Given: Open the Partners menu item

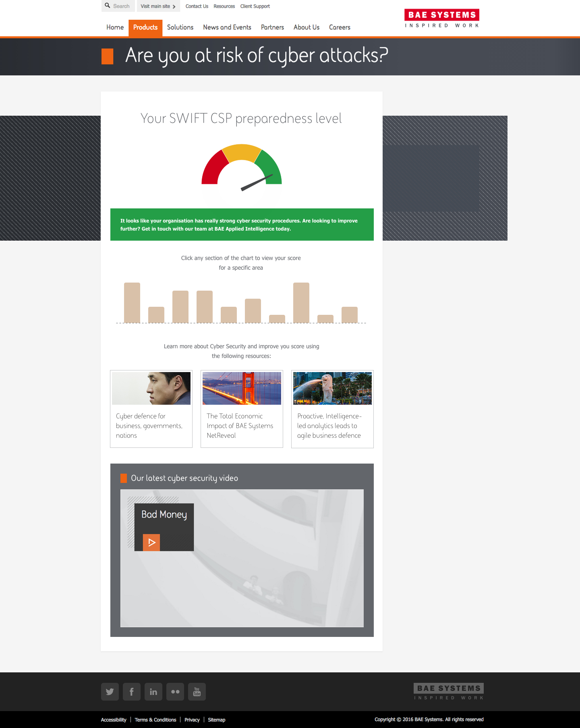Looking at the screenshot, I should [272, 27].
